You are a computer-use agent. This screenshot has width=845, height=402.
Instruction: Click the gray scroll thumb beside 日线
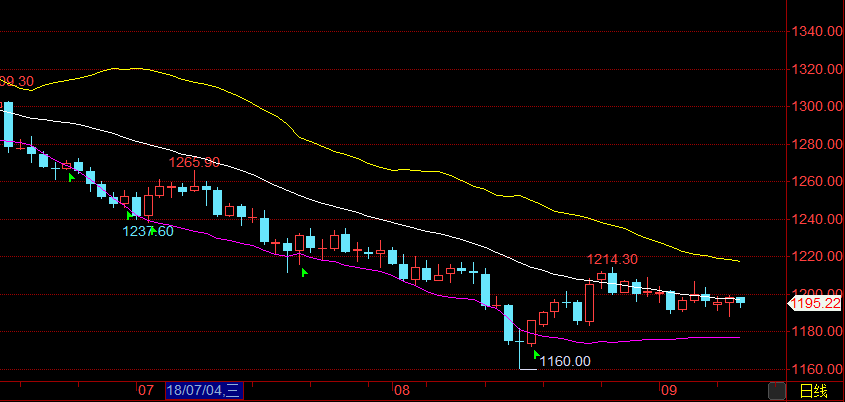click(x=777, y=391)
